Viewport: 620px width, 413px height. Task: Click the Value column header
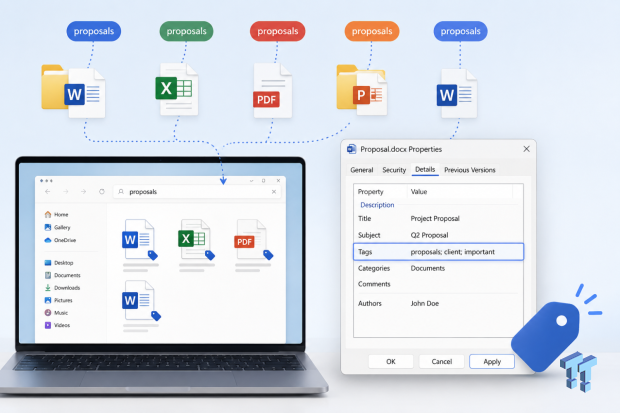(419, 191)
